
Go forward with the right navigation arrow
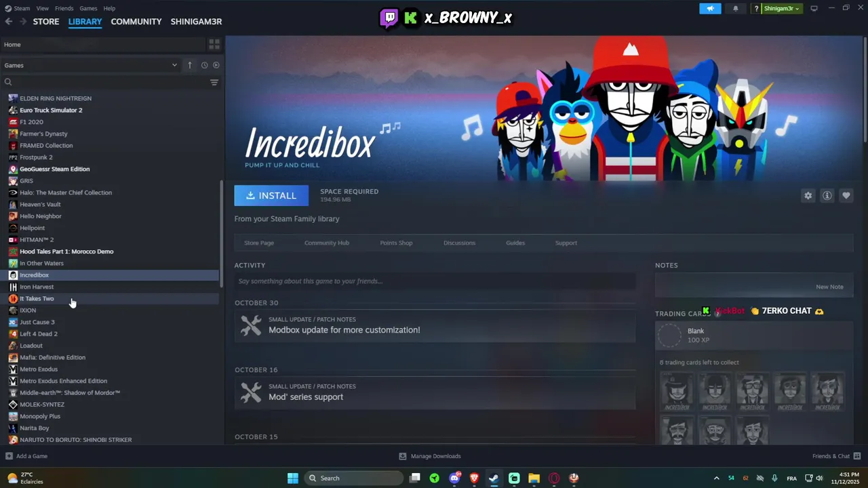point(23,22)
